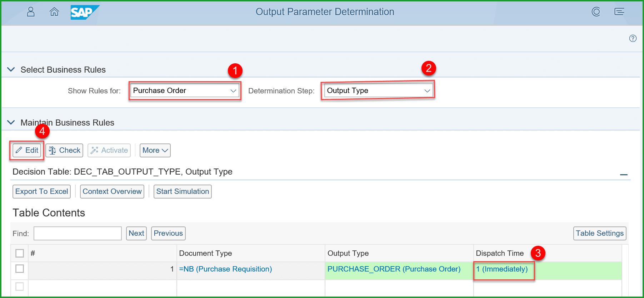Open the Show Rules for dropdown
The width and height of the screenshot is (644, 298).
tap(185, 91)
